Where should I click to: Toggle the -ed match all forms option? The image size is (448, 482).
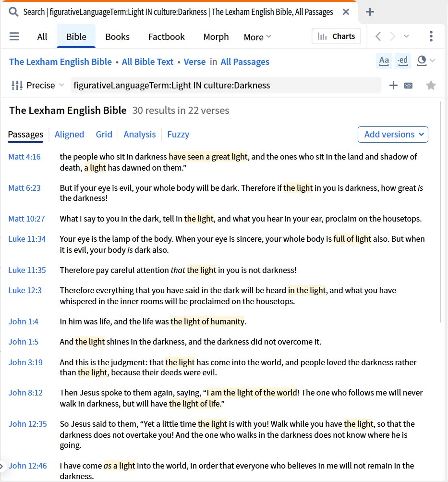coord(402,61)
